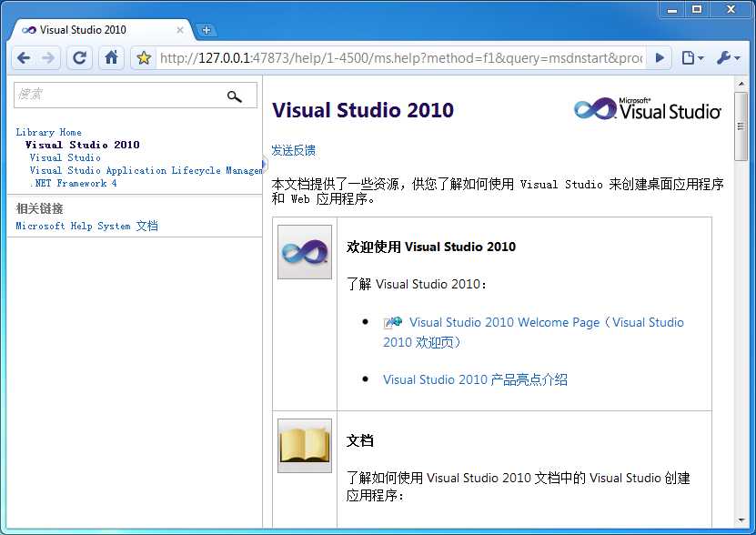Go back with the browser back arrow
Viewport: 756px width, 535px height.
(x=24, y=58)
